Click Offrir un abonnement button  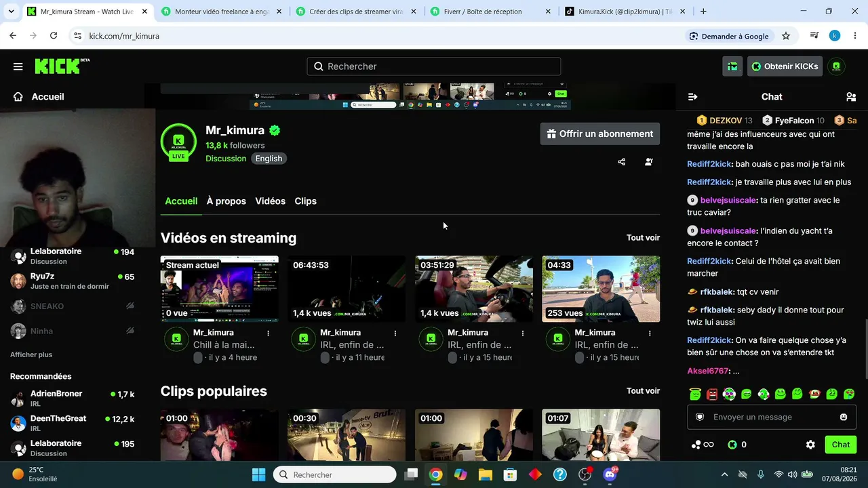[x=600, y=134]
